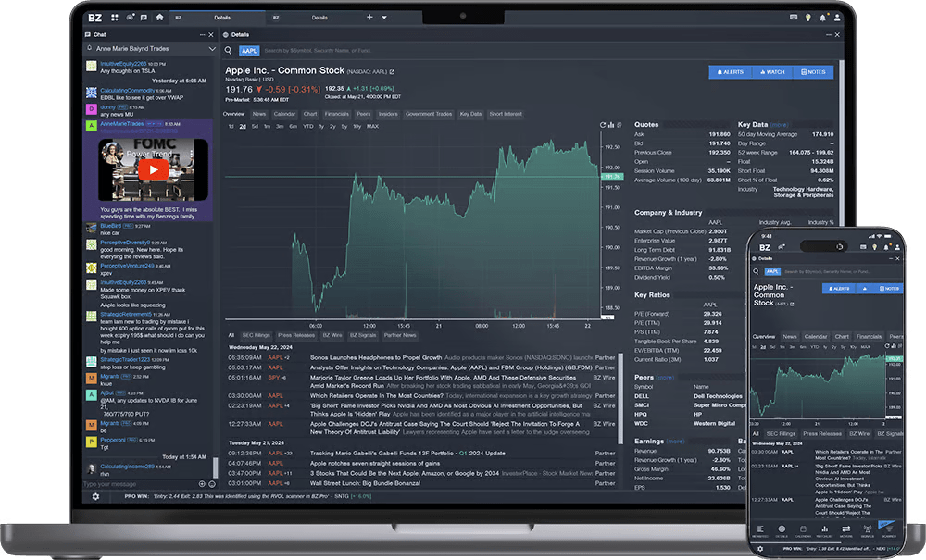Switch to the Financials tab
The width and height of the screenshot is (926, 560).
click(337, 114)
